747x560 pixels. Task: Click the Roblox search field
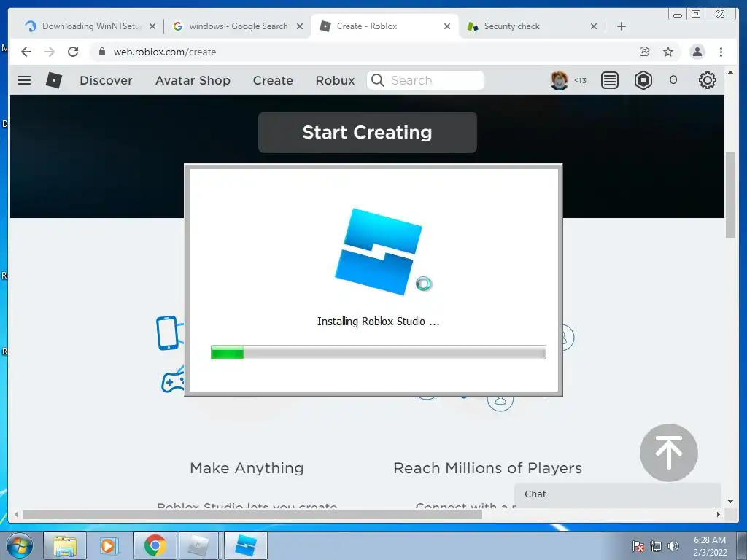tap(425, 80)
